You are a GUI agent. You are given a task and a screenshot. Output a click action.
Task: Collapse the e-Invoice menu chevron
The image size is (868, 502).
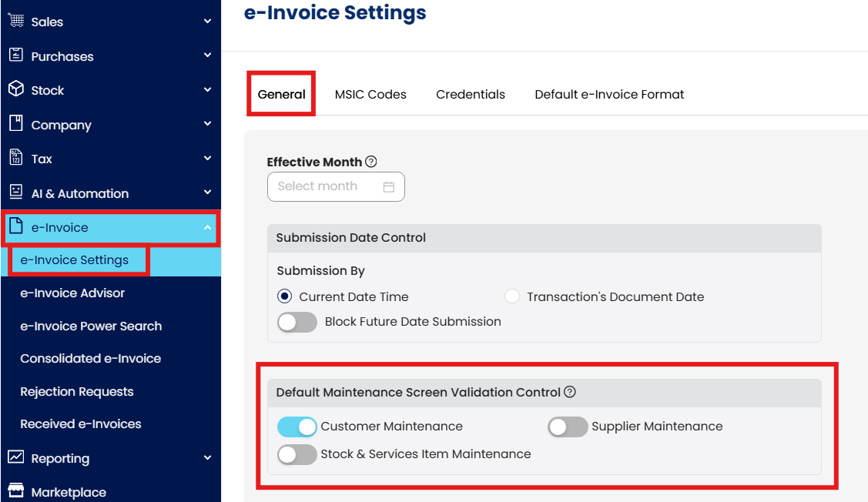click(207, 228)
